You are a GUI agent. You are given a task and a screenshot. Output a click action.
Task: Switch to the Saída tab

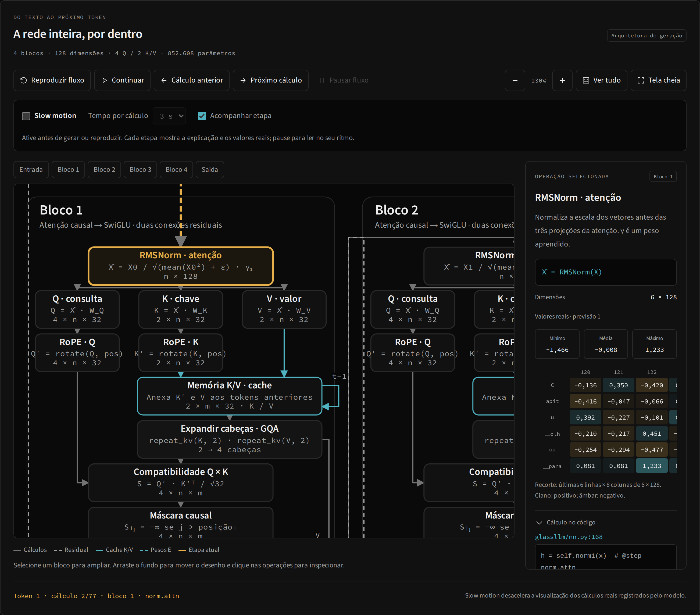(x=210, y=170)
